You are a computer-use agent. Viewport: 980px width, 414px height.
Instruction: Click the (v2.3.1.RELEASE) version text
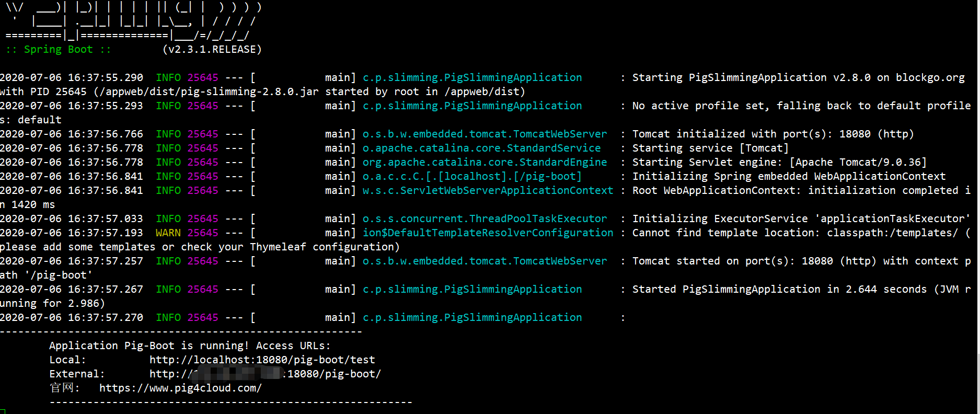pyautogui.click(x=212, y=49)
